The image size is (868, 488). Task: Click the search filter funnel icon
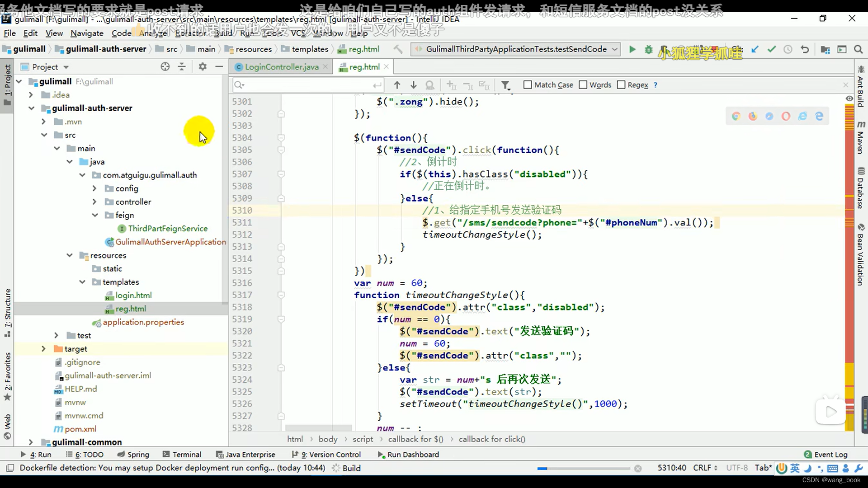tap(505, 85)
